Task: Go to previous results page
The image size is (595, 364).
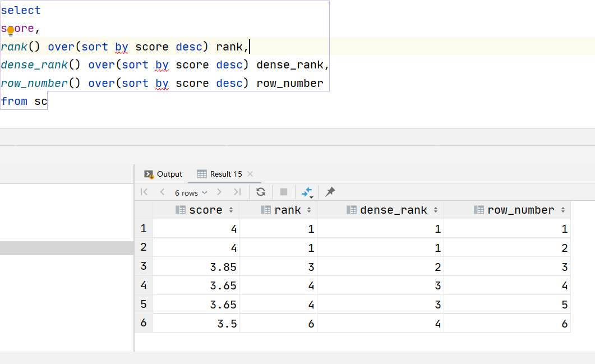Action: tap(162, 192)
